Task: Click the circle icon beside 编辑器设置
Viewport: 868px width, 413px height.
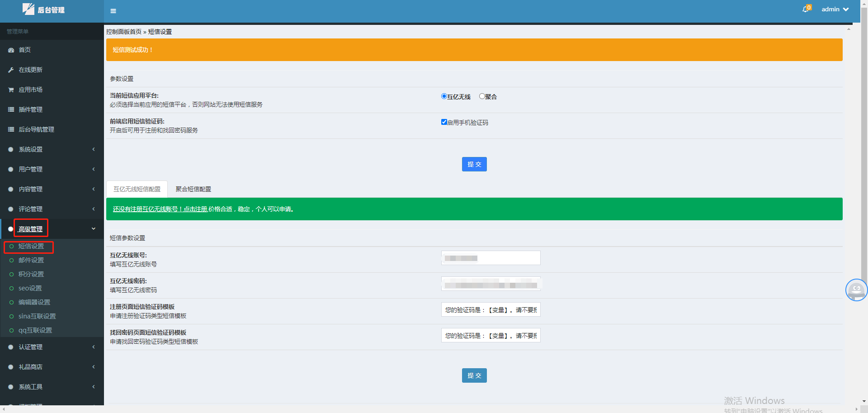Action: point(12,303)
